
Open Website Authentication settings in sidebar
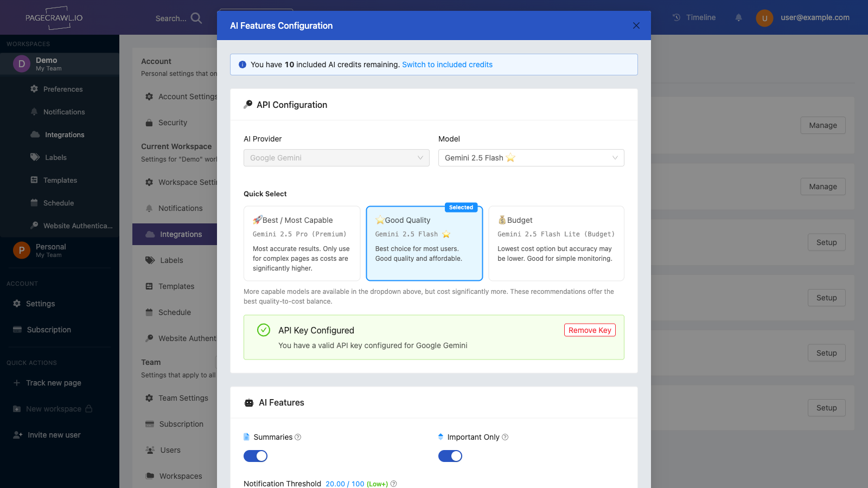(x=78, y=226)
